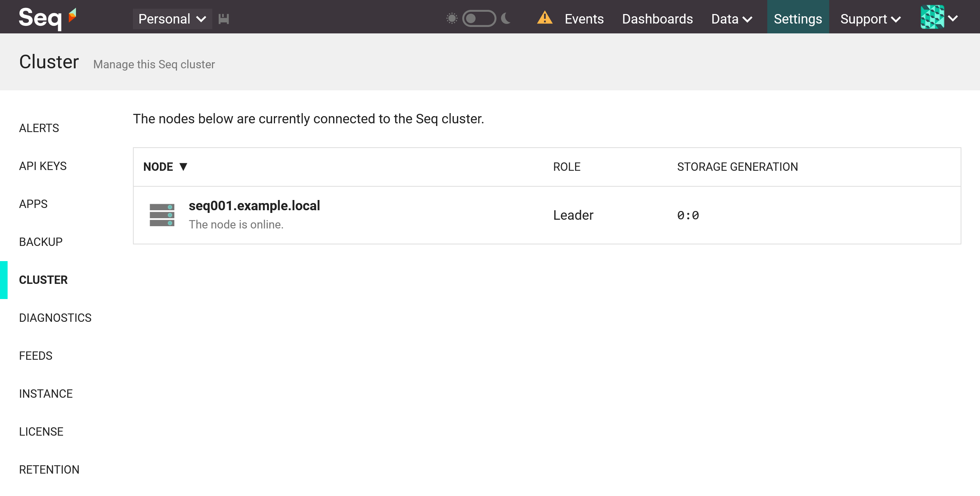Click the server node icon for seq001

[x=162, y=215]
